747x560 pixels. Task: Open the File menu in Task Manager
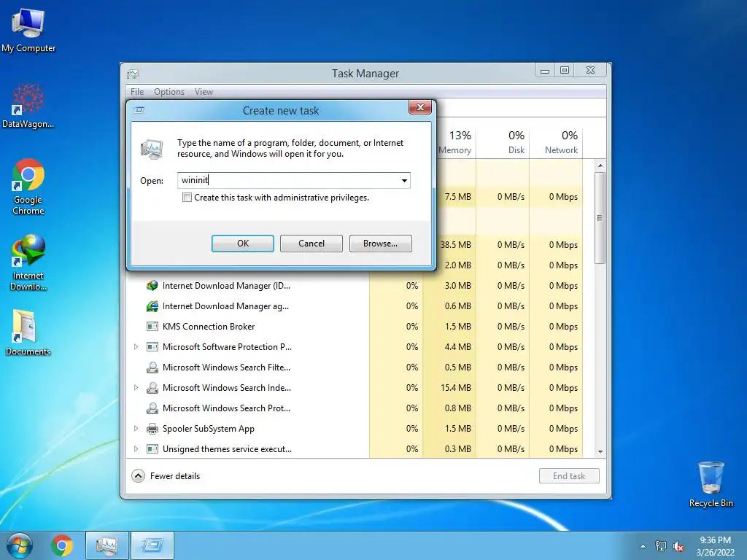click(x=137, y=92)
